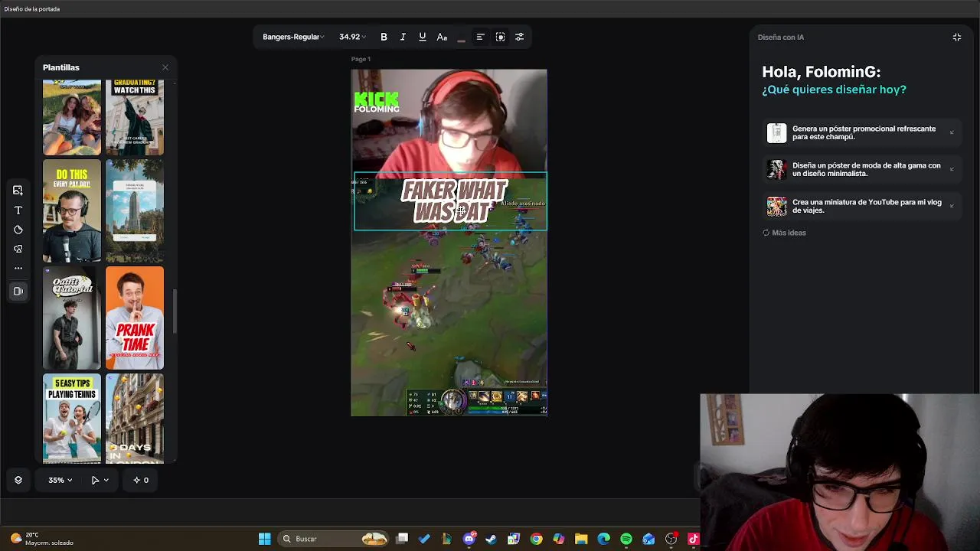Toggle bold on the selected text

[x=384, y=37]
